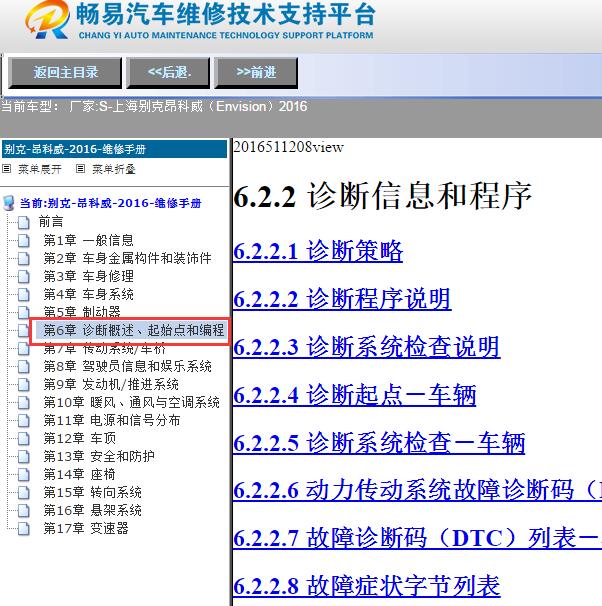The image size is (602, 606).
Task: Open link 6.2.2.6 动力传动系统故障诊断码
Action: tap(418, 491)
